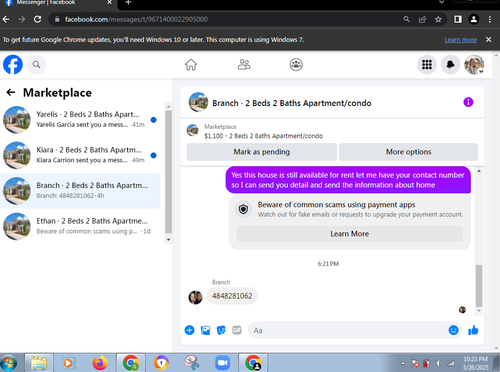Click the More options button
This screenshot has height=372, width=500.
point(409,152)
